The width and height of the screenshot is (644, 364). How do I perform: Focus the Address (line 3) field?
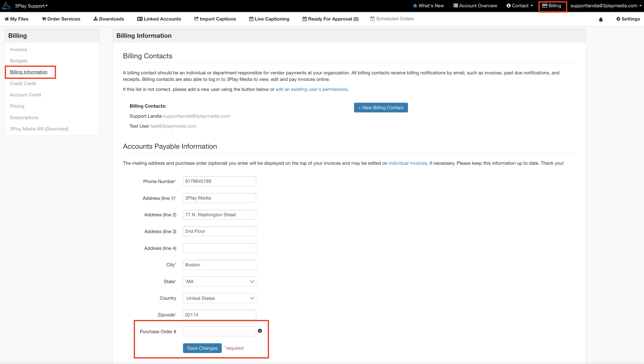click(219, 231)
